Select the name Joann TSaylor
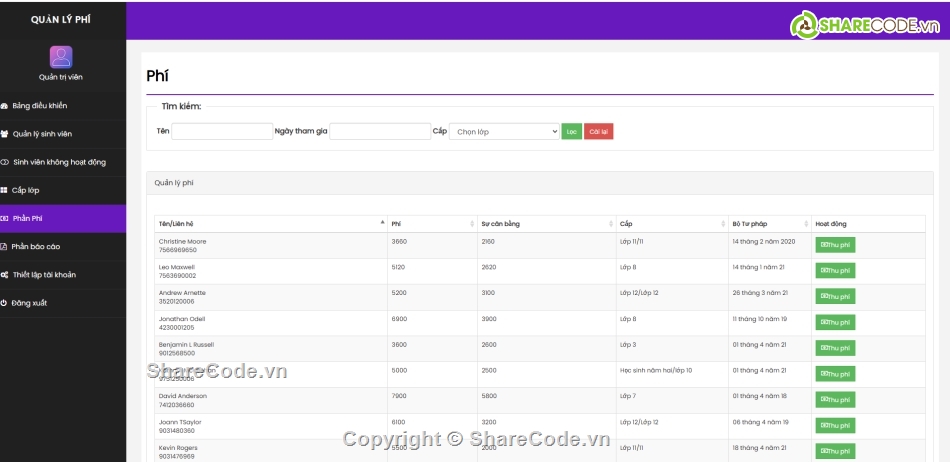The height and width of the screenshot is (462, 950). 180,422
